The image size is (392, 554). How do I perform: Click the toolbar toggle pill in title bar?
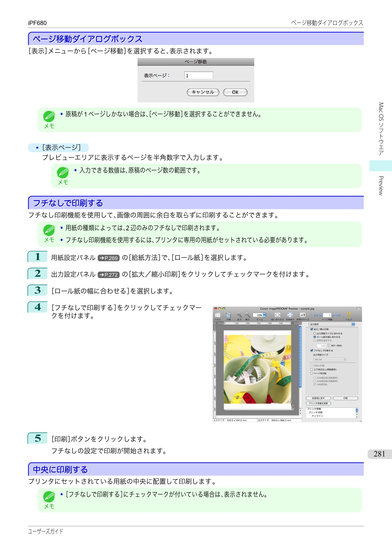[359, 309]
